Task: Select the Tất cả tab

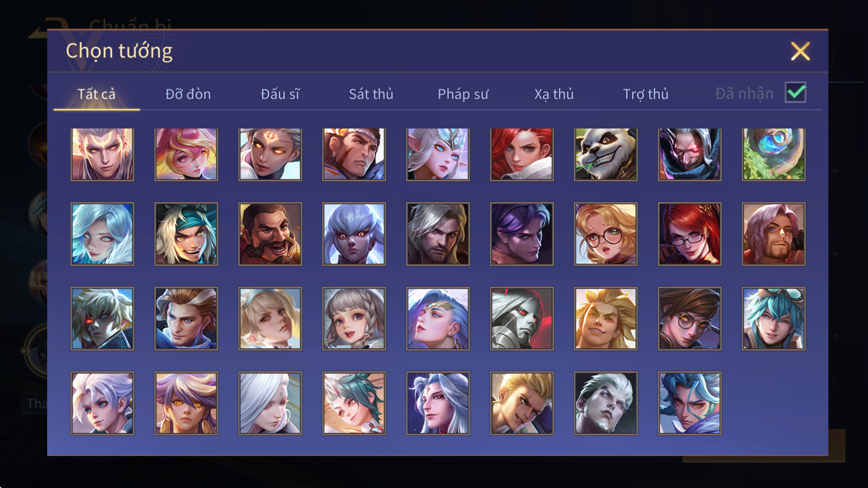Action: 97,94
